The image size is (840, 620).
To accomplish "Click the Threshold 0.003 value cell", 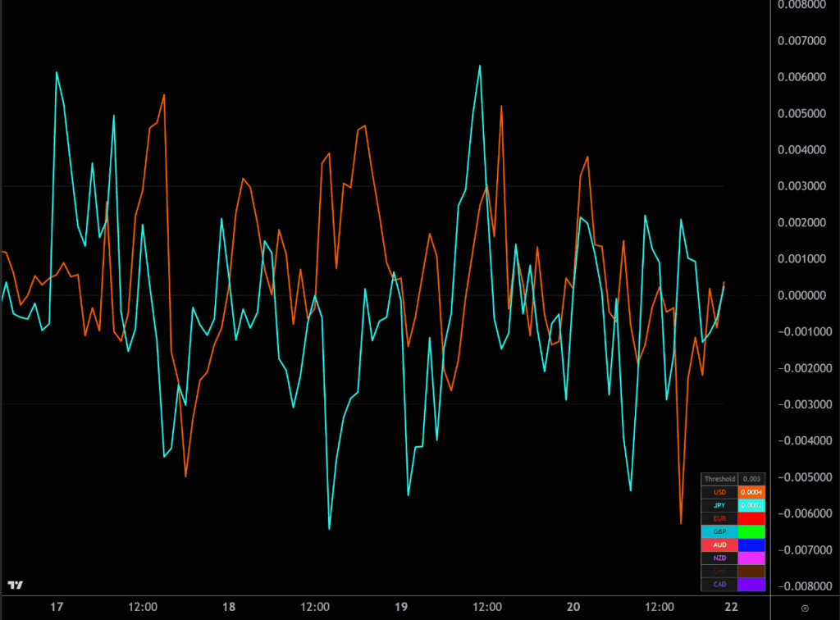I will coord(751,479).
